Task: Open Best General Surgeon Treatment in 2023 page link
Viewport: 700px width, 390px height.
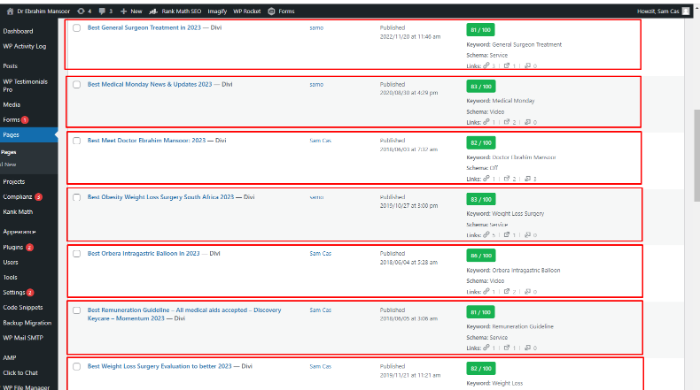Action: [x=144, y=28]
